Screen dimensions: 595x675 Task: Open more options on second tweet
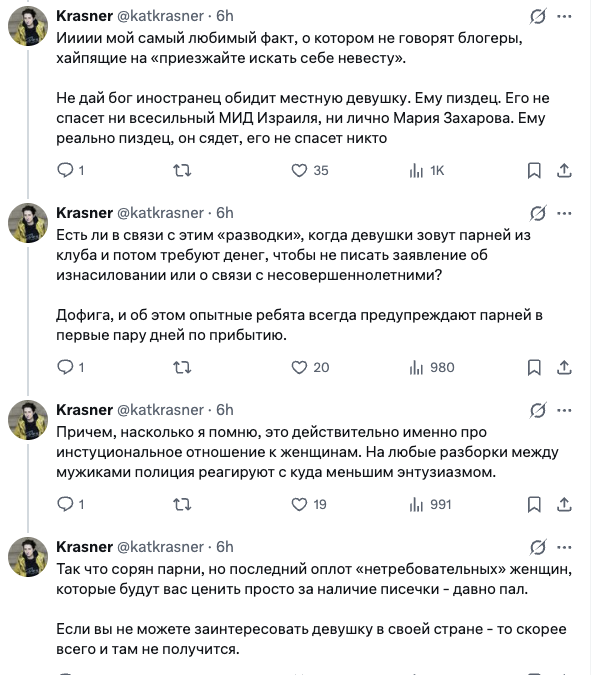coord(564,213)
